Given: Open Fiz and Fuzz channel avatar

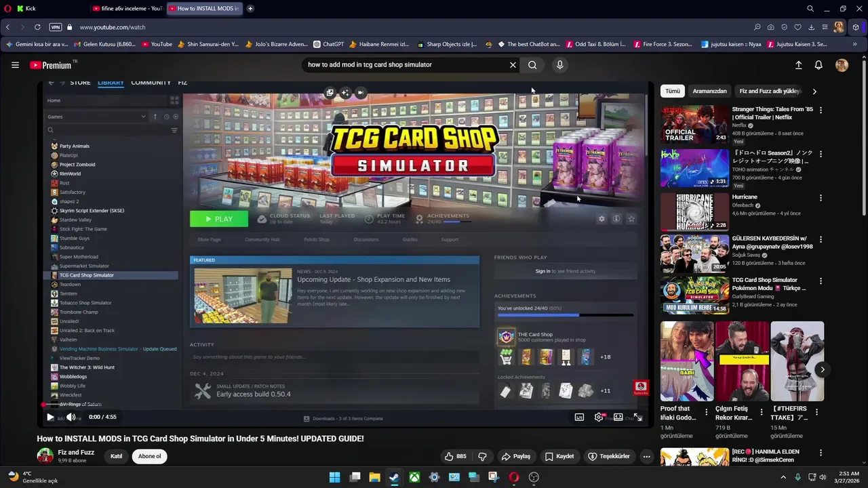Looking at the screenshot, I should (45, 456).
